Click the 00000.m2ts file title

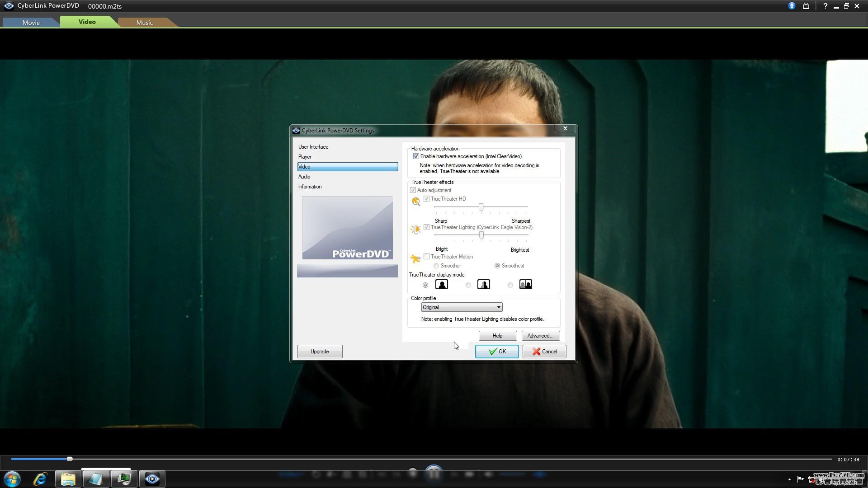point(105,6)
